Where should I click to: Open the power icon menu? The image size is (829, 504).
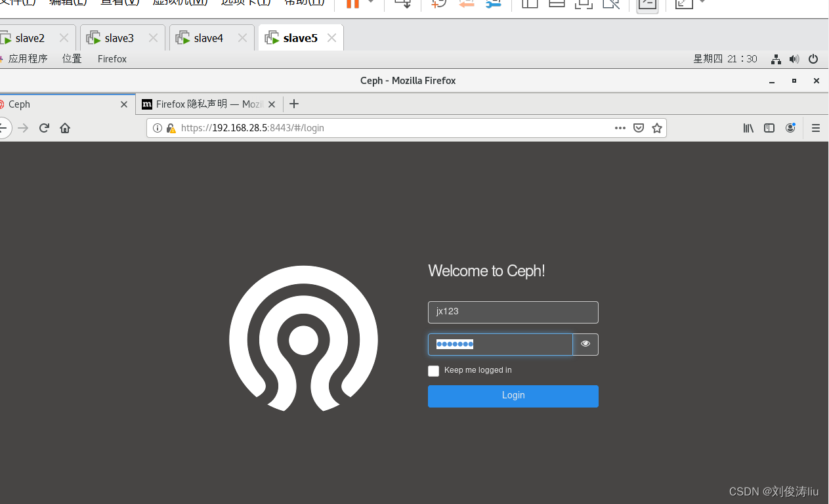(x=813, y=59)
